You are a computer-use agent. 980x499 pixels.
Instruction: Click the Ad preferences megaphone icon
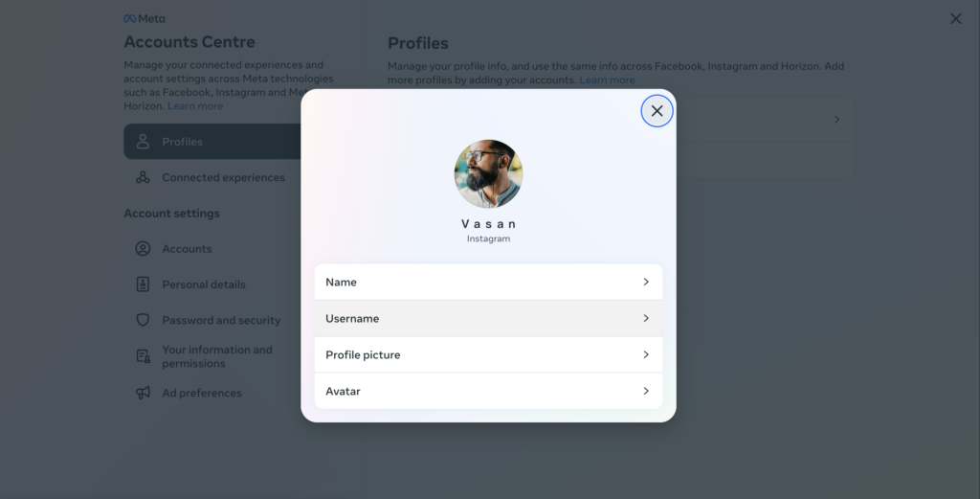pos(144,393)
